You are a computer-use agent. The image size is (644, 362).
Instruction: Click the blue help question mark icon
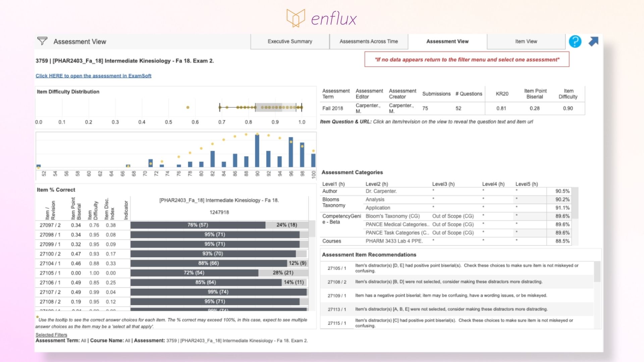tap(575, 42)
